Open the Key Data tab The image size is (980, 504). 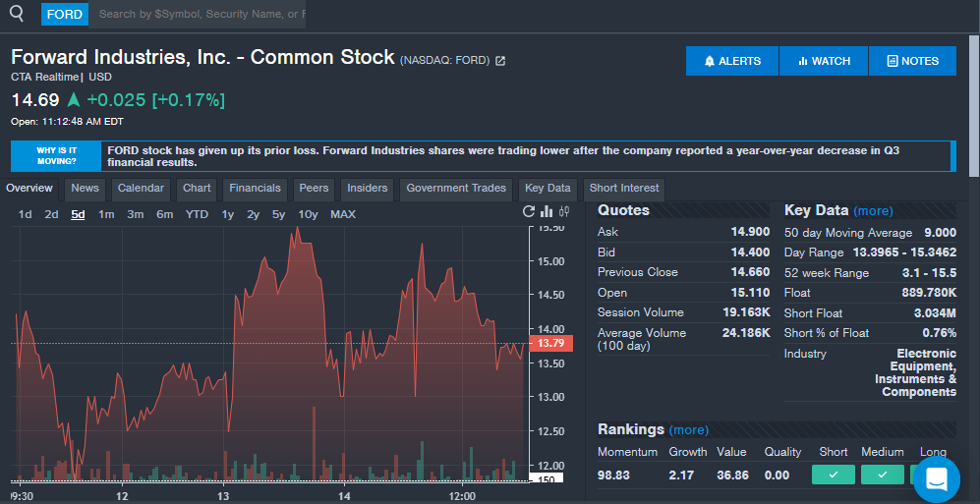[x=548, y=188]
